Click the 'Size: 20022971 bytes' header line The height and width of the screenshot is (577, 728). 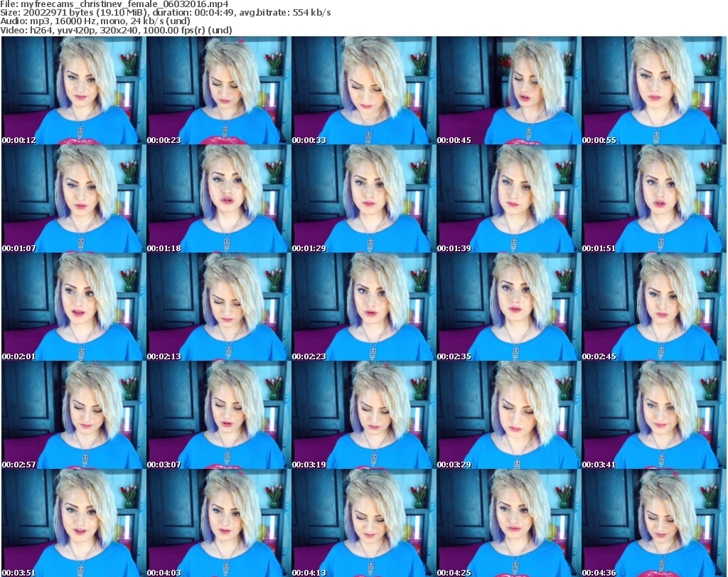[165, 13]
